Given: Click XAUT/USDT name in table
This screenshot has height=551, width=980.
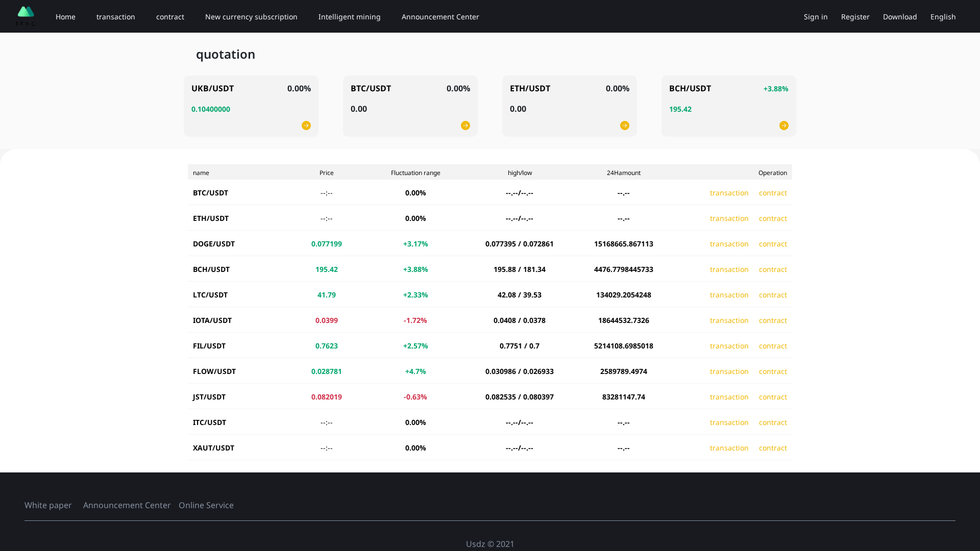Looking at the screenshot, I should (213, 448).
